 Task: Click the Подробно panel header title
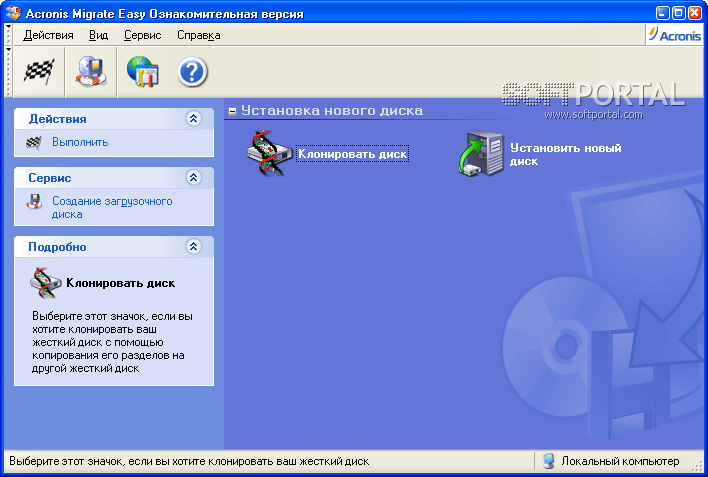tap(57, 247)
